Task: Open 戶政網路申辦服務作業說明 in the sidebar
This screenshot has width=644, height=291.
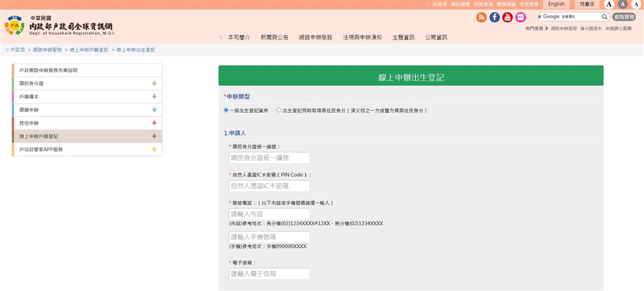Action: pos(87,71)
